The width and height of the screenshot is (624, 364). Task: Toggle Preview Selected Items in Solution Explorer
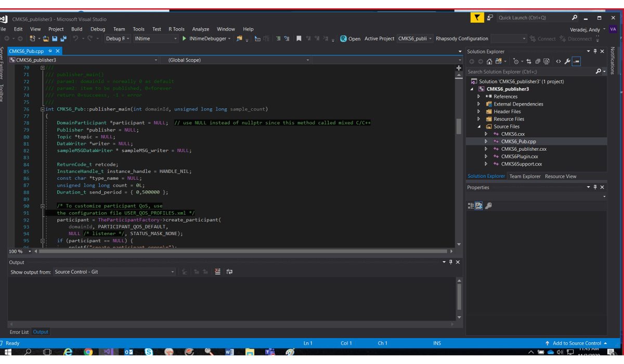[x=576, y=61]
